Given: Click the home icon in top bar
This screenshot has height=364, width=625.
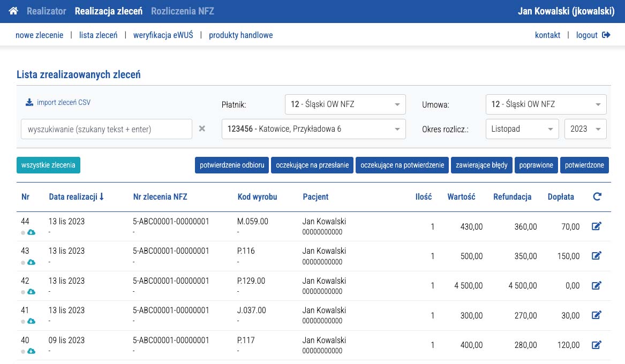Looking at the screenshot, I should pyautogui.click(x=14, y=11).
